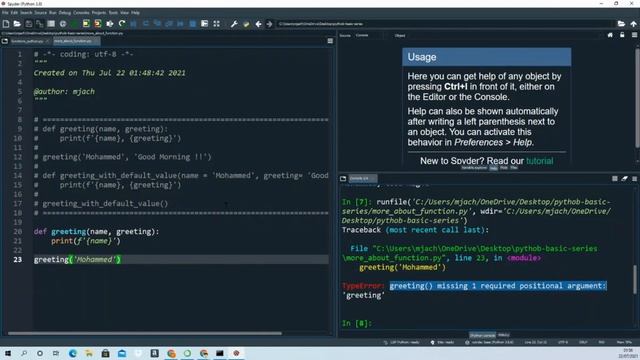Click the Help pane home icon
The image size is (640, 360).
(610, 36)
